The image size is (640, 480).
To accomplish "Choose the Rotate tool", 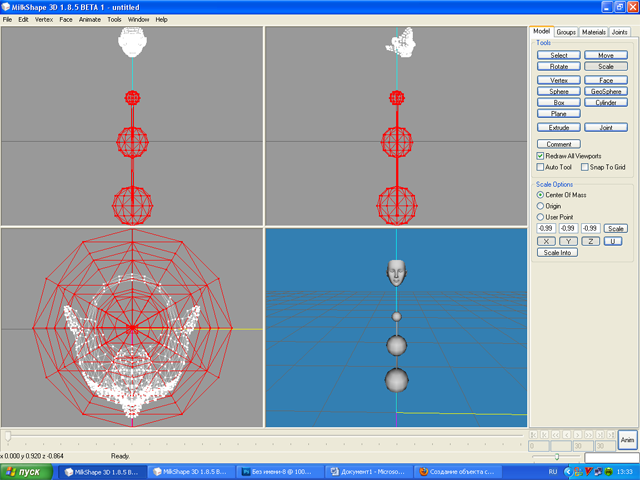I will (x=558, y=66).
